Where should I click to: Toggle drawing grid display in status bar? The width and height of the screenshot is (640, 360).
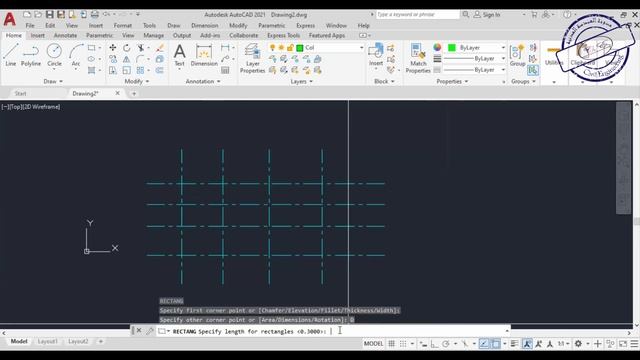pyautogui.click(x=391, y=344)
